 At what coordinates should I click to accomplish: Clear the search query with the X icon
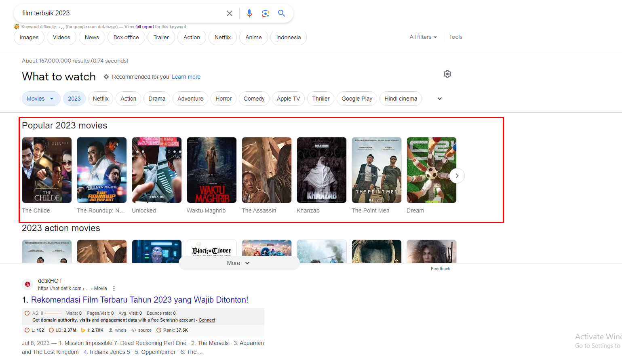pos(230,13)
